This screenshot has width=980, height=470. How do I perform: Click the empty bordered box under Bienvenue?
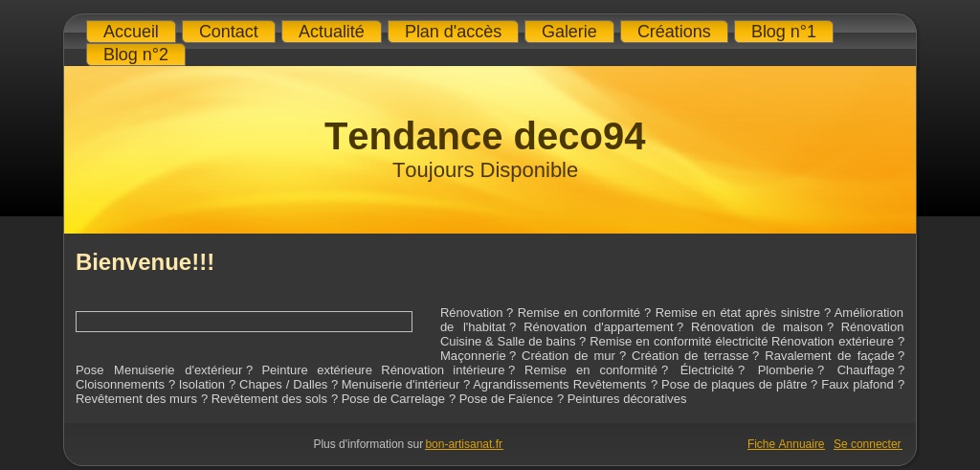244,322
